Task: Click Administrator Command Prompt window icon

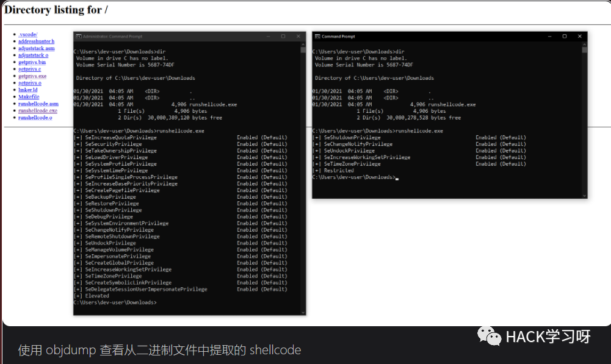Action: coord(78,36)
